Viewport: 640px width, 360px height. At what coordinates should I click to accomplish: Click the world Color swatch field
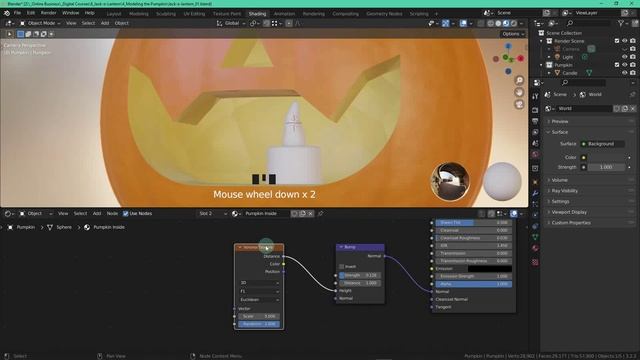(606, 158)
